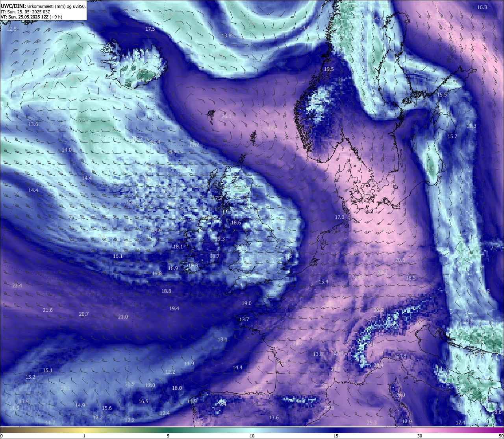Viewport: 504px width, 439px height.
Task: Click the map value 12.0
Action: [x=150, y=385]
